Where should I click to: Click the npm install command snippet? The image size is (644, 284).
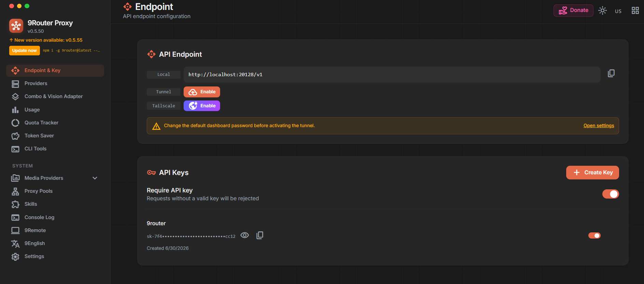click(x=71, y=51)
